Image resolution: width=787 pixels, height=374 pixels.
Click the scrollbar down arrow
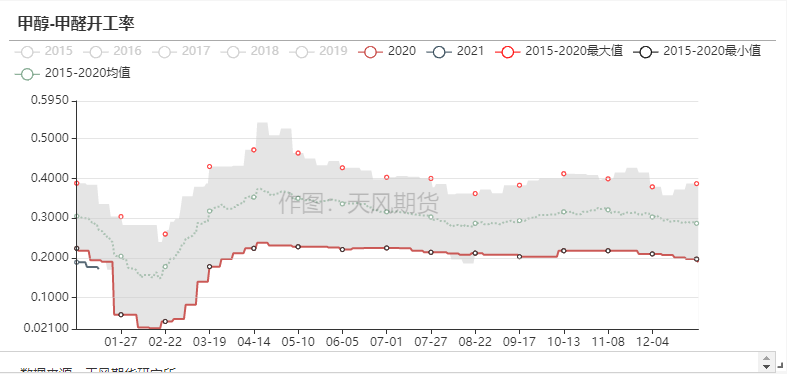[x=766, y=367]
